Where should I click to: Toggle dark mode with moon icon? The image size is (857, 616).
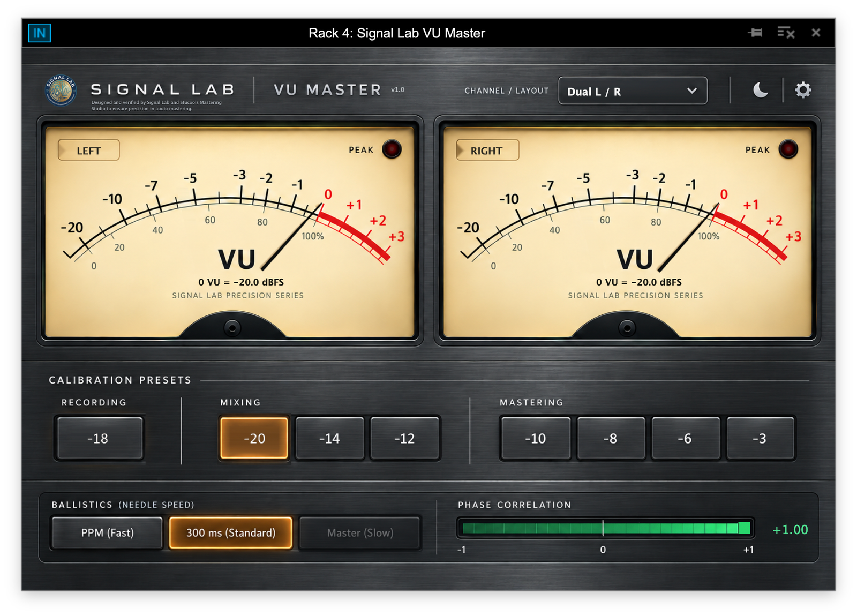(x=761, y=90)
